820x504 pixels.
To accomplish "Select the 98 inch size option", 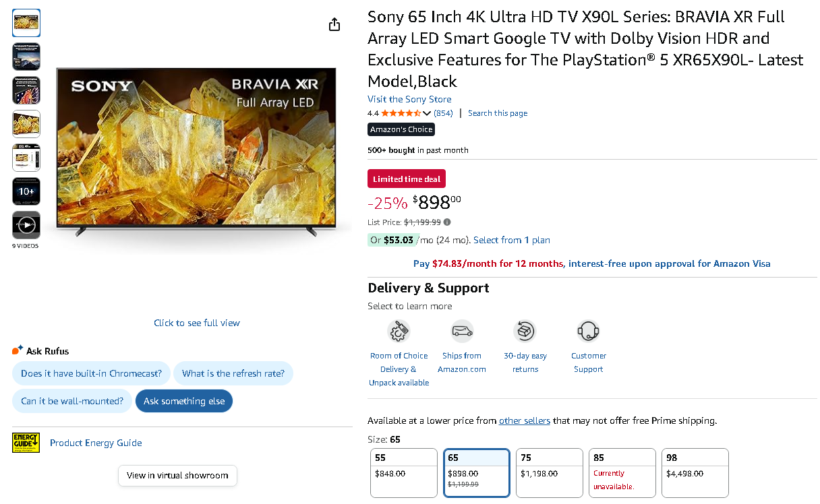I will tap(695, 473).
